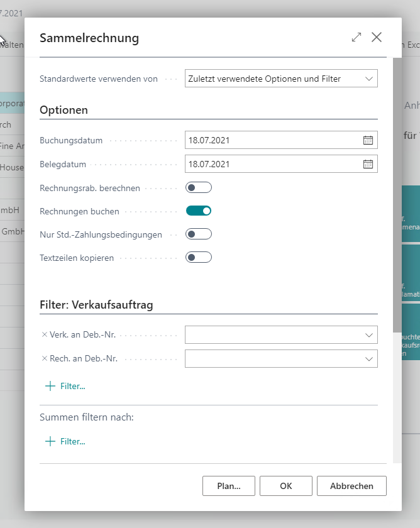The width and height of the screenshot is (420, 528).
Task: Click the Rechnungen buchen label
Action: 79,211
